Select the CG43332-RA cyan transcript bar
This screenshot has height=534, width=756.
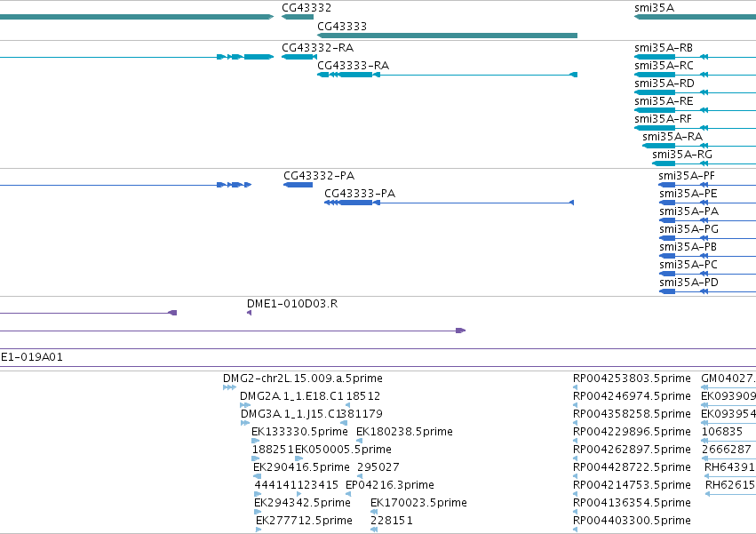(298, 57)
